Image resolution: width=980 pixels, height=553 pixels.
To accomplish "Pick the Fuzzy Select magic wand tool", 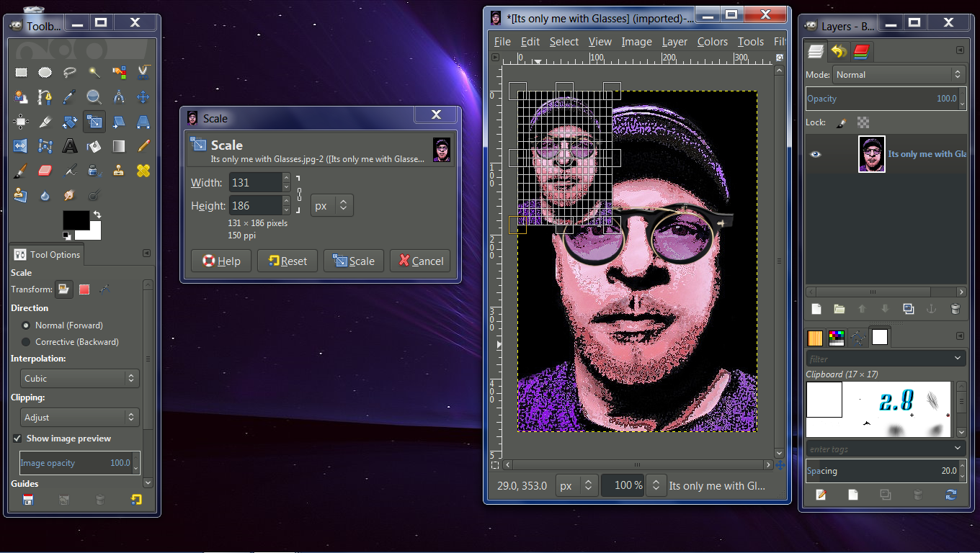I will point(94,72).
